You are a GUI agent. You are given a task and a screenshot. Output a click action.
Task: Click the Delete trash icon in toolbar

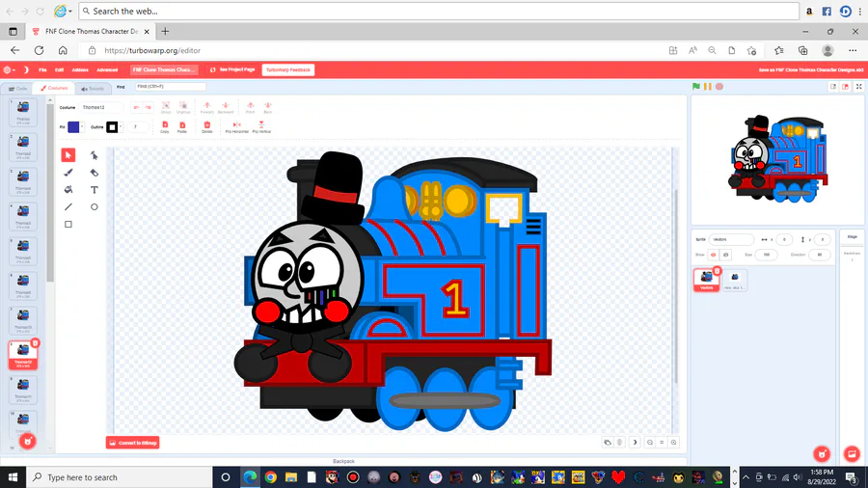click(207, 127)
